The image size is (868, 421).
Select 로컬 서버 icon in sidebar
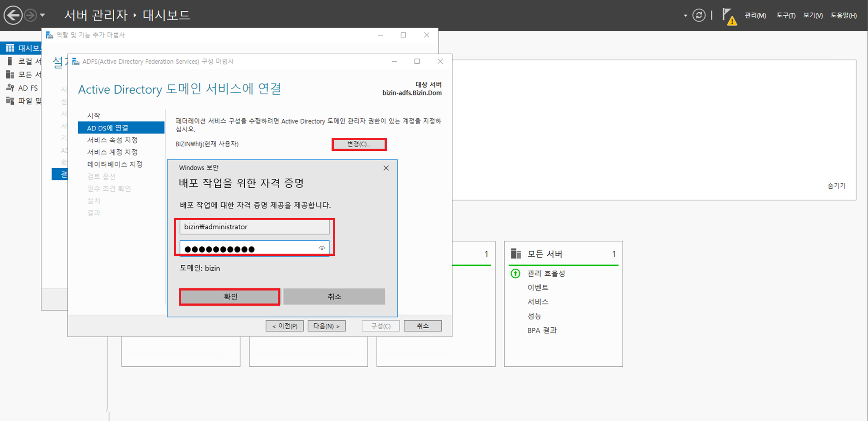[x=10, y=62]
